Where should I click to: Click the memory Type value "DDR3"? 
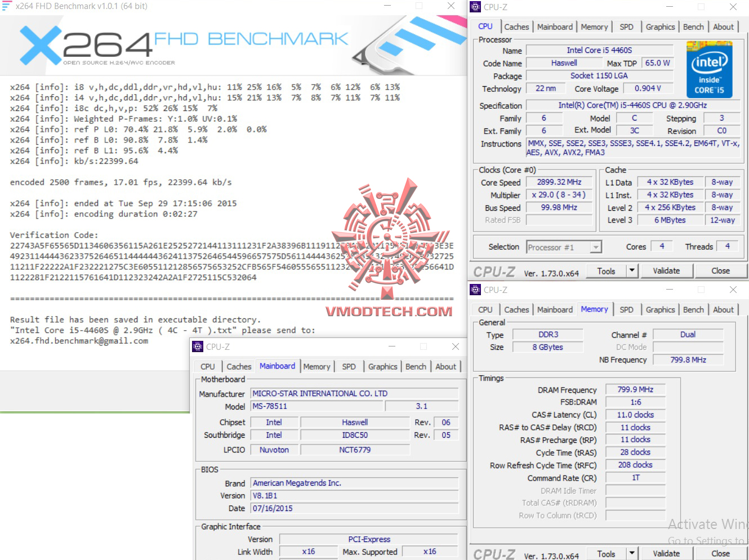pos(548,335)
